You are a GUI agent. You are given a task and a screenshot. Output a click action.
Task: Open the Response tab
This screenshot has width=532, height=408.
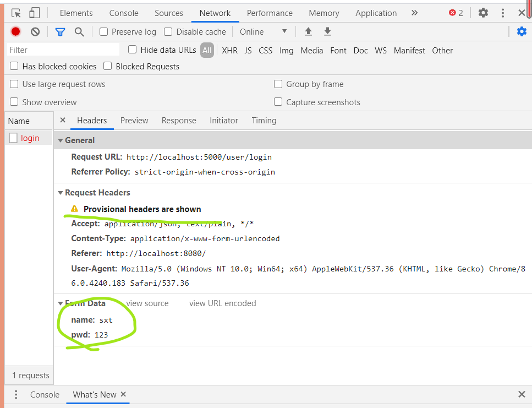click(179, 121)
